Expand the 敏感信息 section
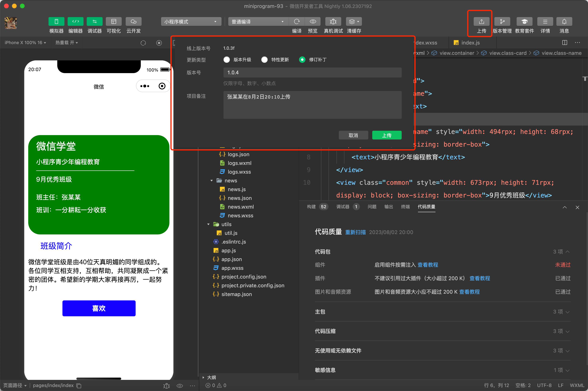 [x=568, y=370]
